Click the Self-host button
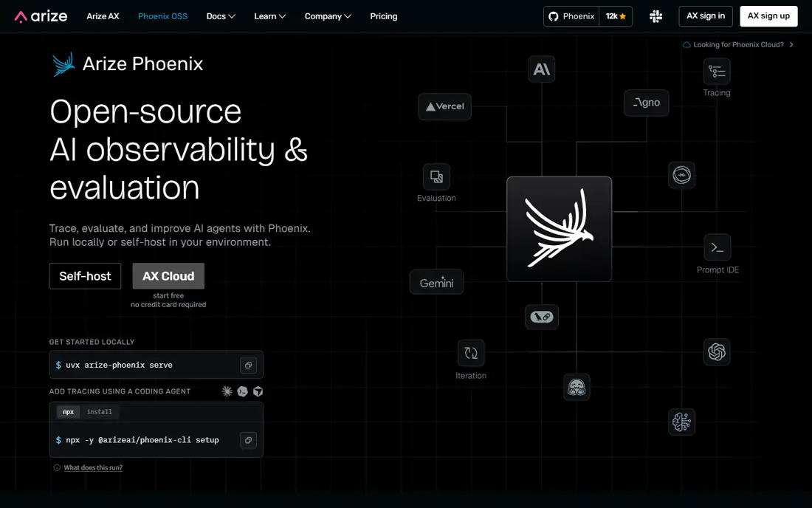 click(85, 276)
